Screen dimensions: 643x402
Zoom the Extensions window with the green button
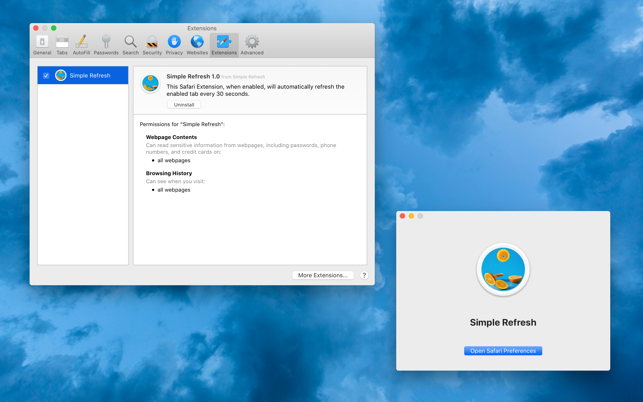(x=54, y=28)
